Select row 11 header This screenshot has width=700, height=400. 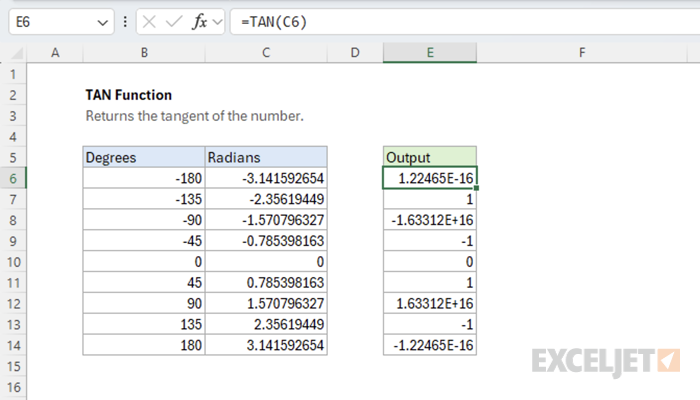pos(13,283)
